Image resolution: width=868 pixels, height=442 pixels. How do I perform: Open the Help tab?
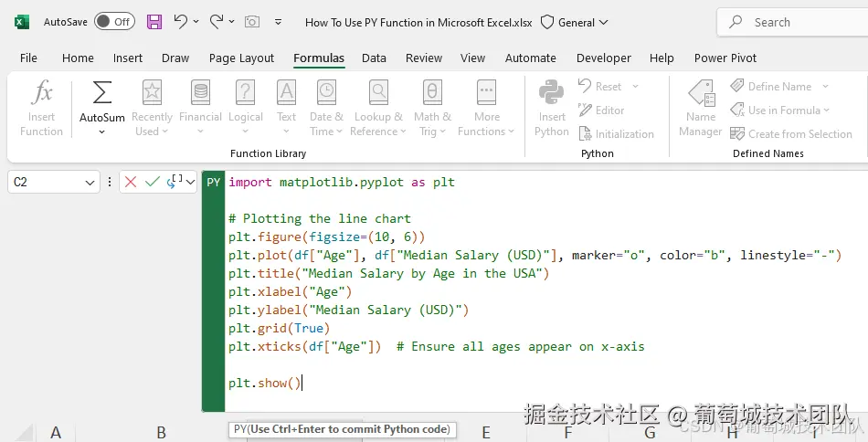[662, 58]
